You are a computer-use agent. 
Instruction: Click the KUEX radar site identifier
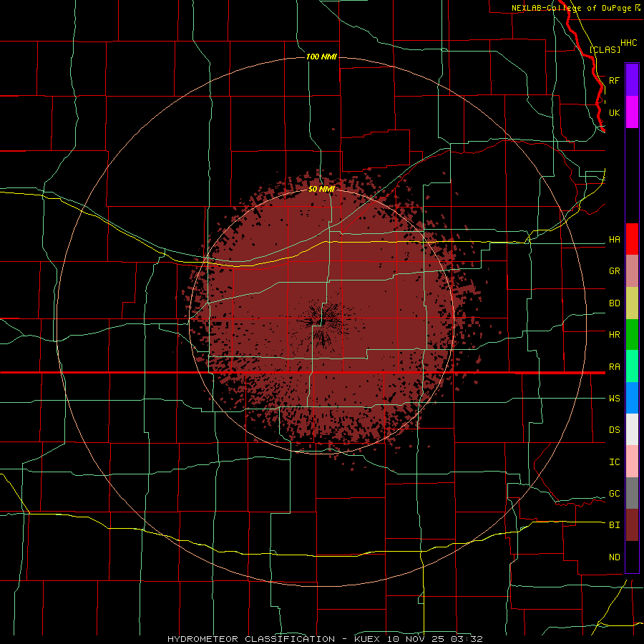tap(366, 639)
